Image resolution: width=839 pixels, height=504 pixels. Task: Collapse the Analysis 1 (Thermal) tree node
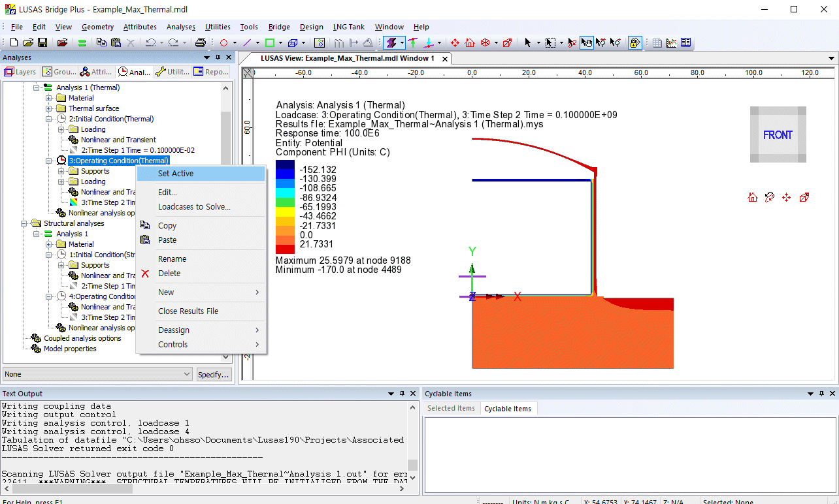[x=37, y=87]
